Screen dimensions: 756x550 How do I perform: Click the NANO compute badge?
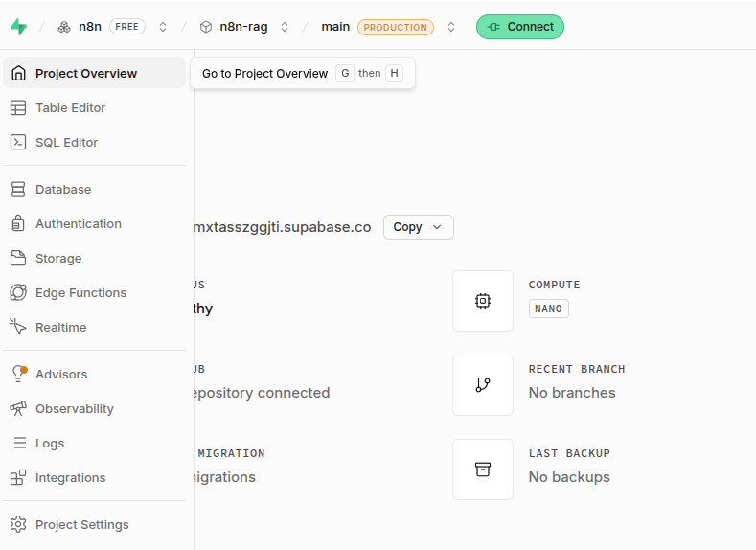pos(549,309)
